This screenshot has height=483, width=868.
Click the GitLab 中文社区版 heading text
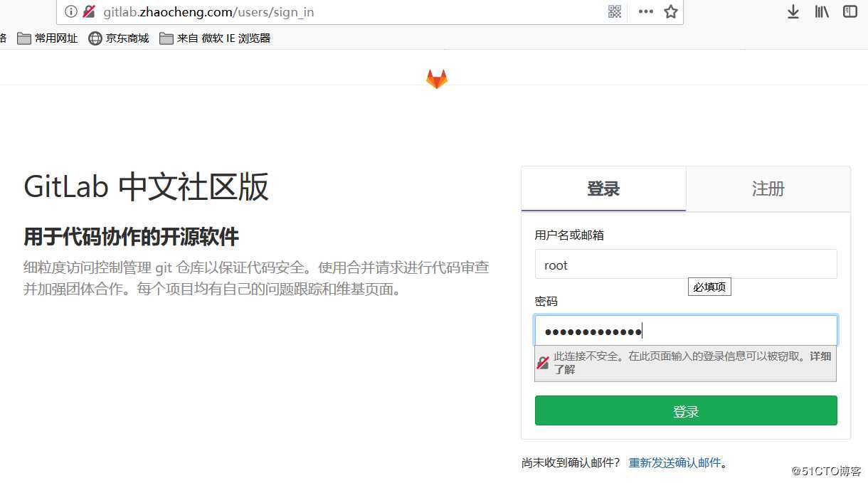147,187
